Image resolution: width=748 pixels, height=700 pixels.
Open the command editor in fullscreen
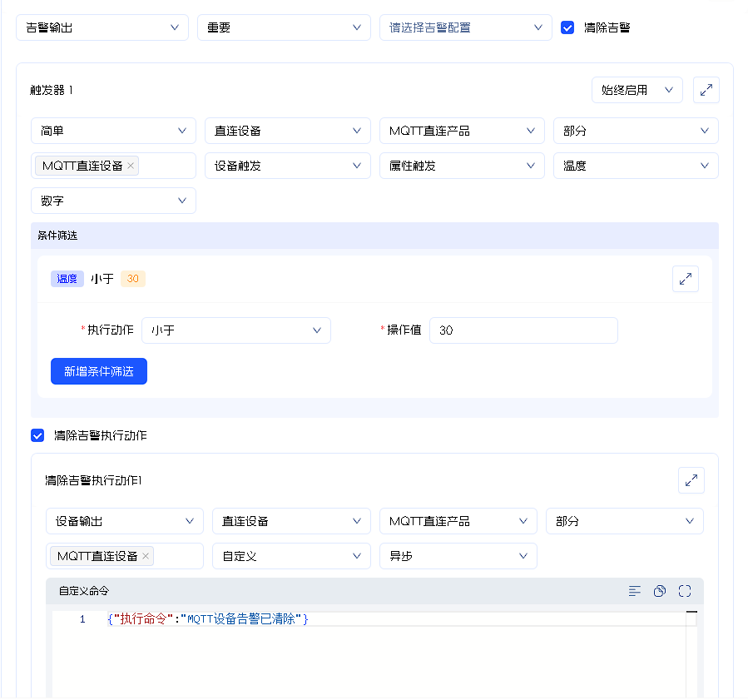pos(685,591)
